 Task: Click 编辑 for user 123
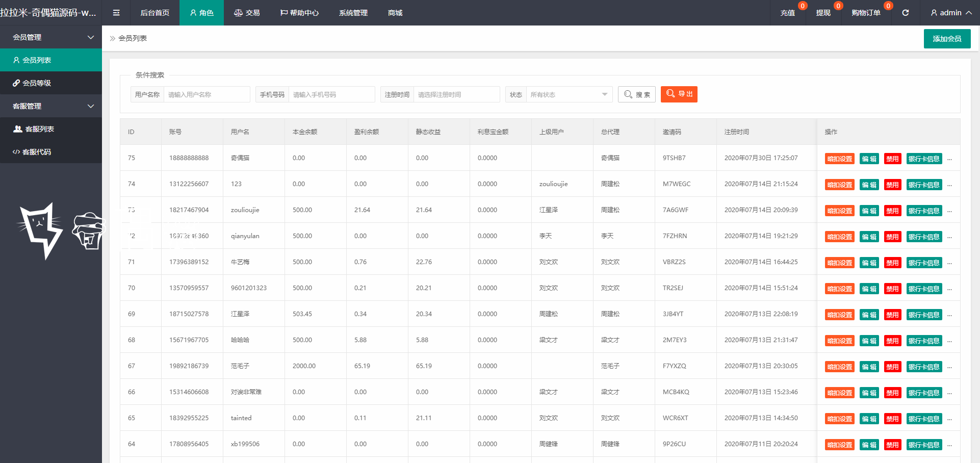[869, 185]
